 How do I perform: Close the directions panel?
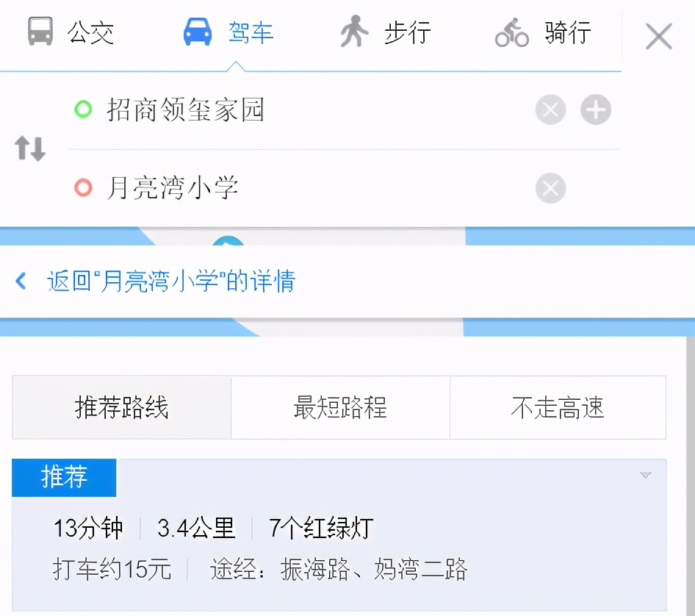click(x=658, y=35)
